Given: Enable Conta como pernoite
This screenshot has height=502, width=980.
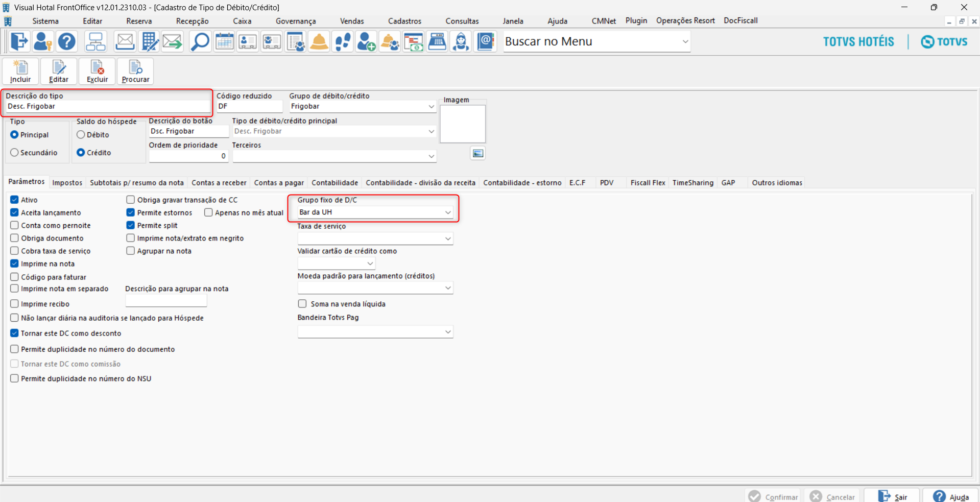Looking at the screenshot, I should tap(14, 225).
